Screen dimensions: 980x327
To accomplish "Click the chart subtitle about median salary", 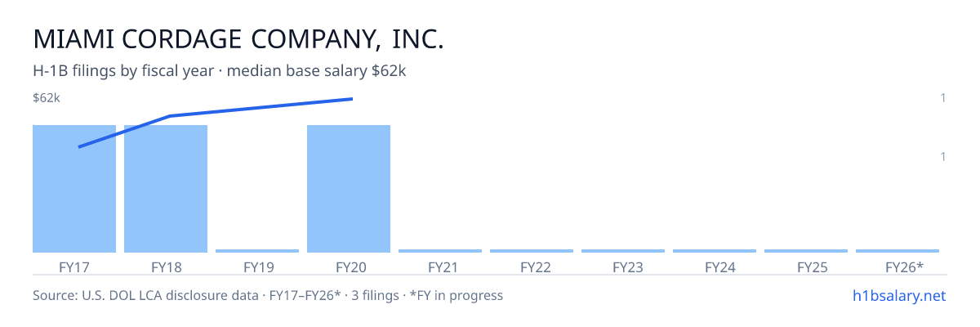I will click(x=220, y=71).
